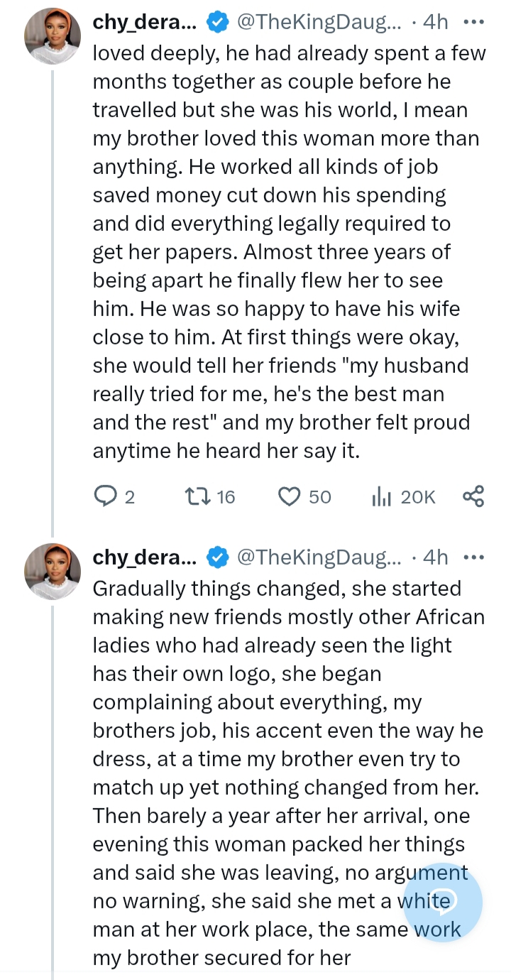Tap verified badge on "Gradually things changed" tweet

click(216, 558)
